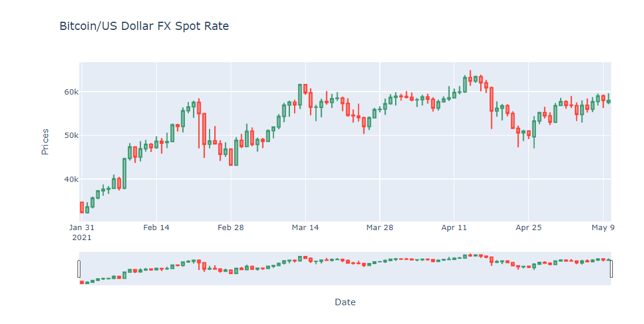Click the Apr 25 date tick label

[x=528, y=228]
